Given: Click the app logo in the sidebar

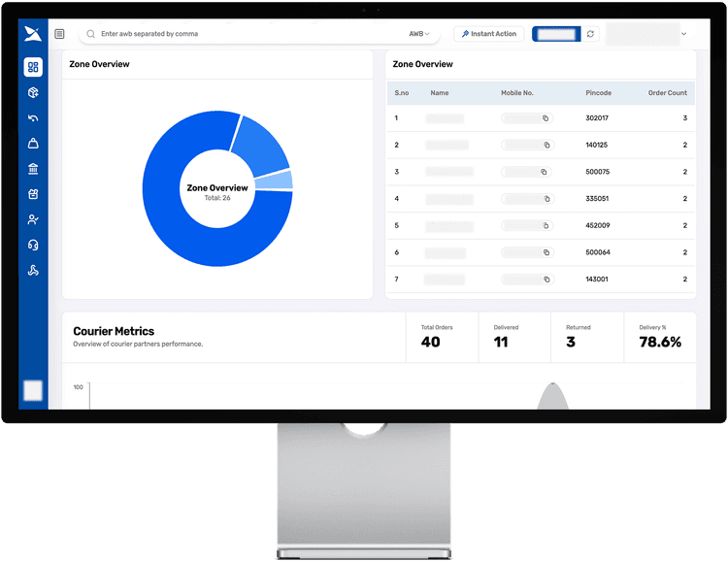Looking at the screenshot, I should tap(33, 34).
